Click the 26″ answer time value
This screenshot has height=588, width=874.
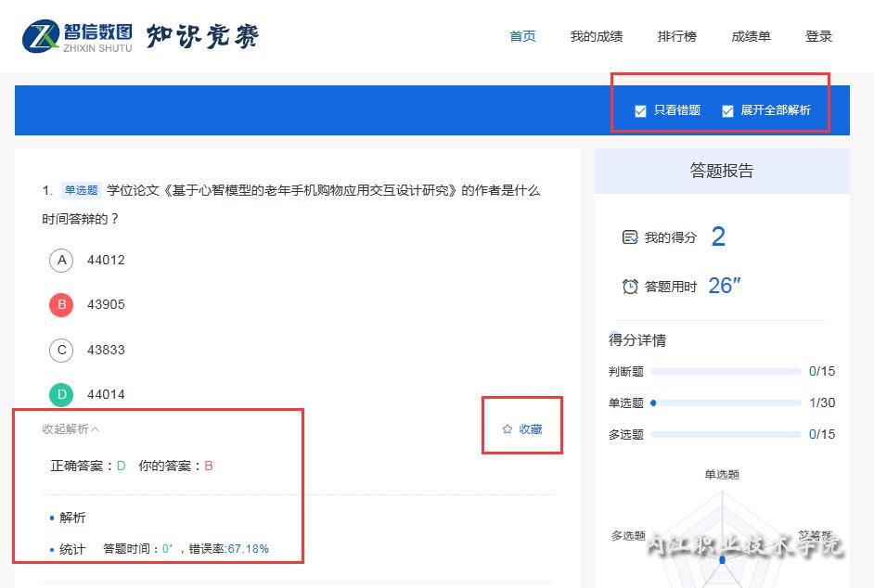724,286
